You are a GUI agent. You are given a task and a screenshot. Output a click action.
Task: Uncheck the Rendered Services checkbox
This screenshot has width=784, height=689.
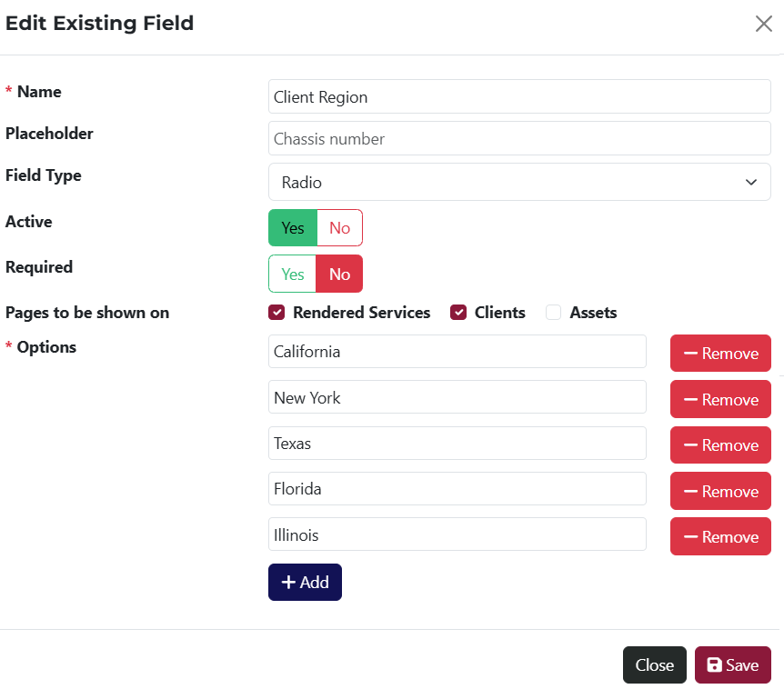pyautogui.click(x=276, y=312)
